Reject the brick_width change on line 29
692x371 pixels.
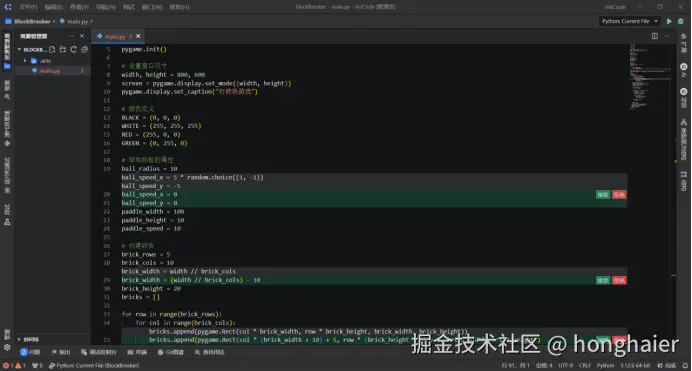click(x=619, y=280)
